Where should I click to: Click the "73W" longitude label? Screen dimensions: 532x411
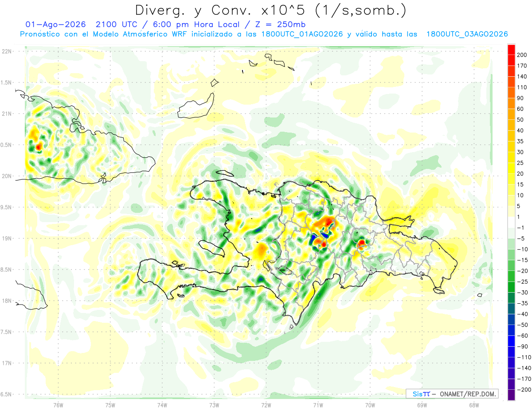pyautogui.click(x=214, y=405)
